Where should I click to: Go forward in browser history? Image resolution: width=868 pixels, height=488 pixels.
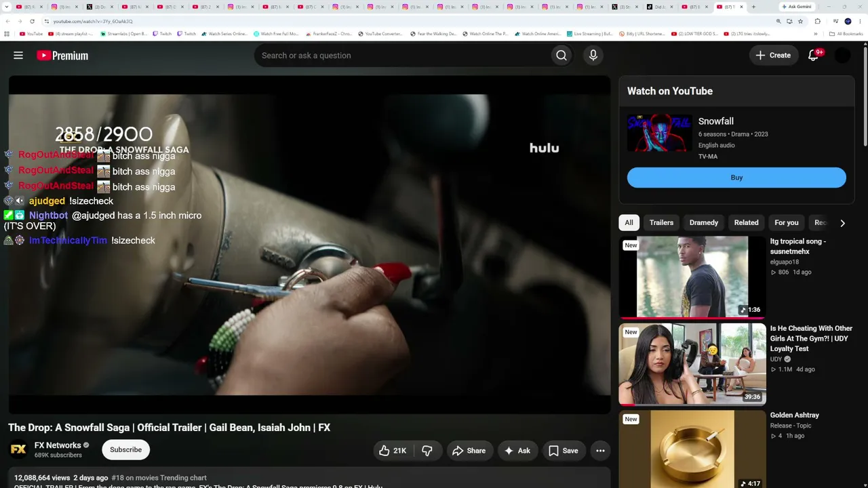(20, 21)
